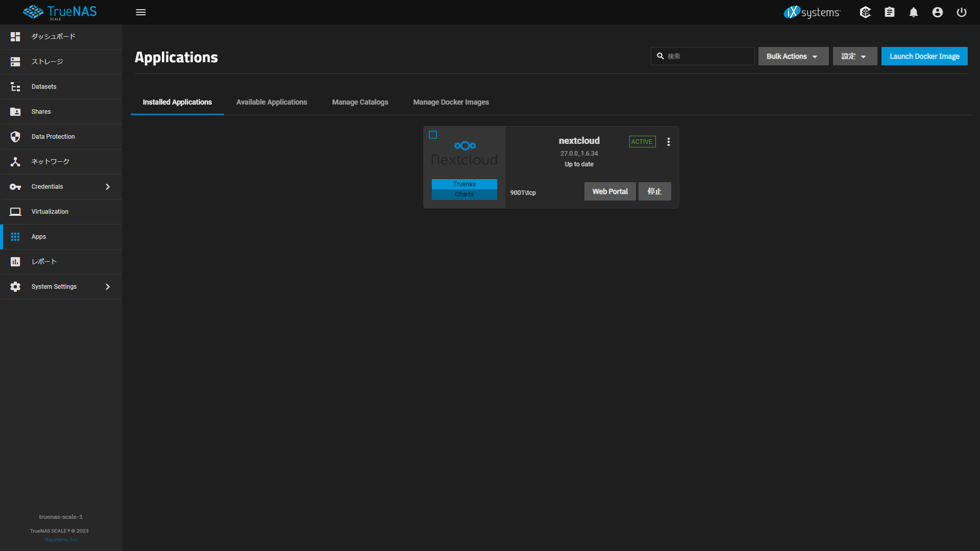
Task: Open the Jobs clipboard icon
Action: [890, 12]
